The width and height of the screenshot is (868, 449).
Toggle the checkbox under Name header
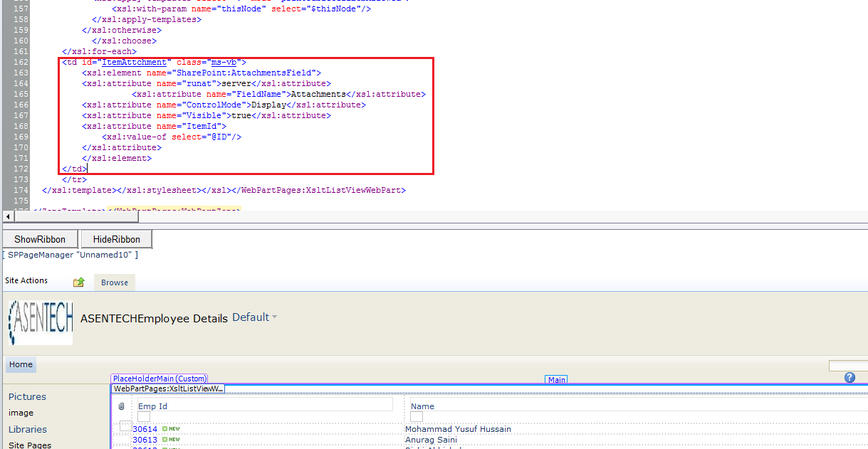(416, 416)
